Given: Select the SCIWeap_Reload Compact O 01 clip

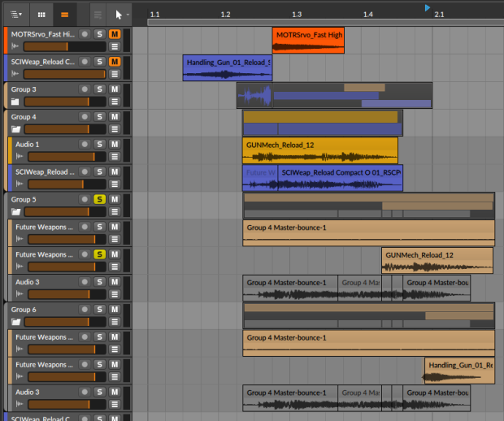Looking at the screenshot, I should [x=340, y=178].
